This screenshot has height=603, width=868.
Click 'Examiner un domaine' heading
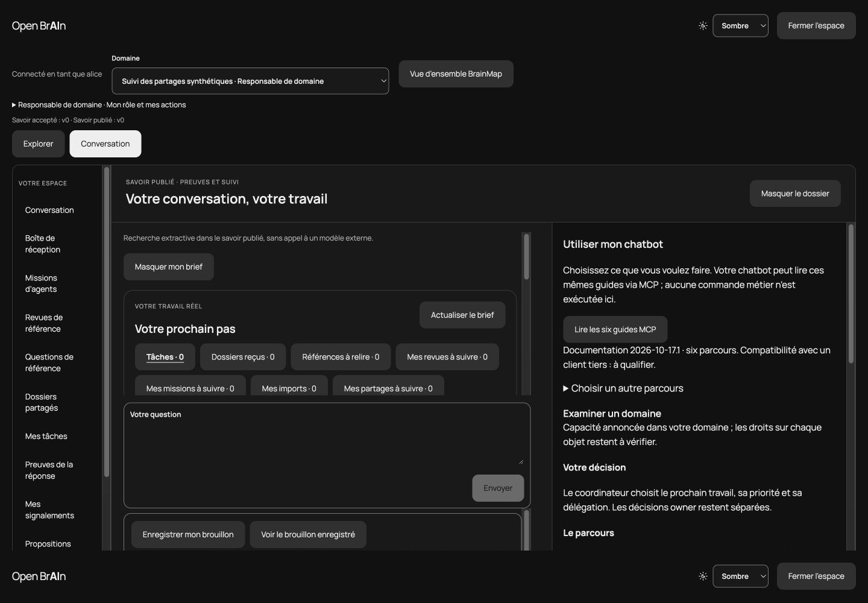click(x=612, y=414)
